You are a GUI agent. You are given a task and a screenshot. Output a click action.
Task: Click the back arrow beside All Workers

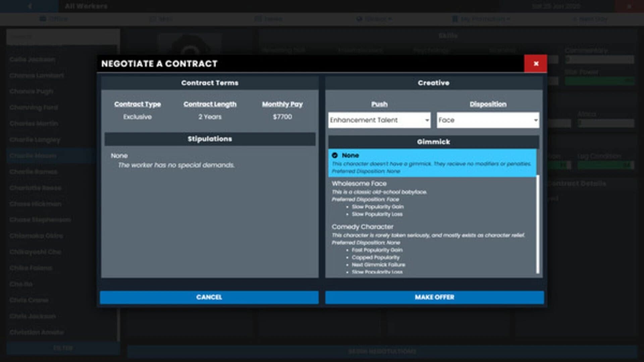(30, 6)
